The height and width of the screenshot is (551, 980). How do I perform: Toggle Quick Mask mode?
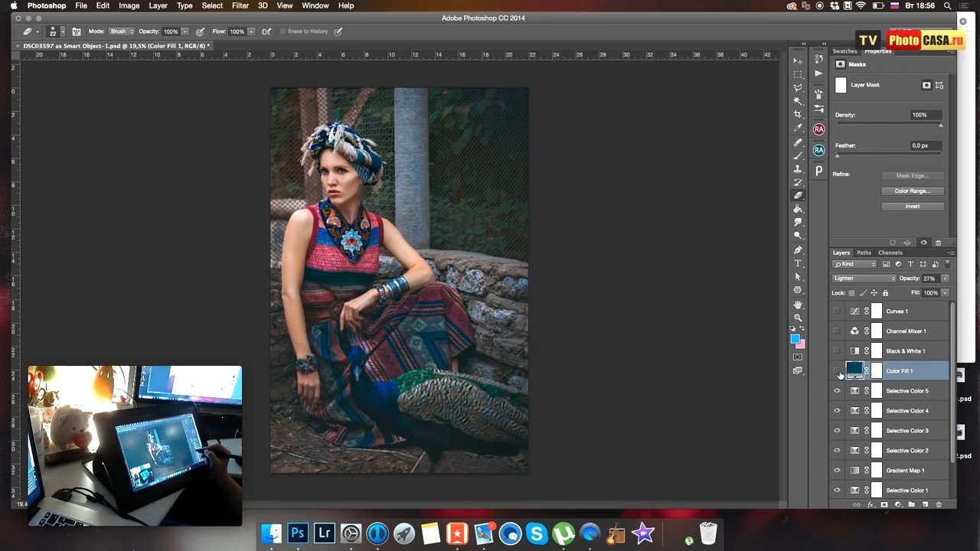798,357
